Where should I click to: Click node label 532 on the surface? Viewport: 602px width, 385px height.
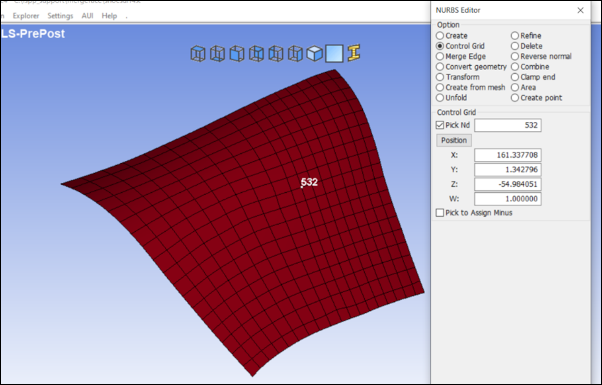tap(309, 182)
